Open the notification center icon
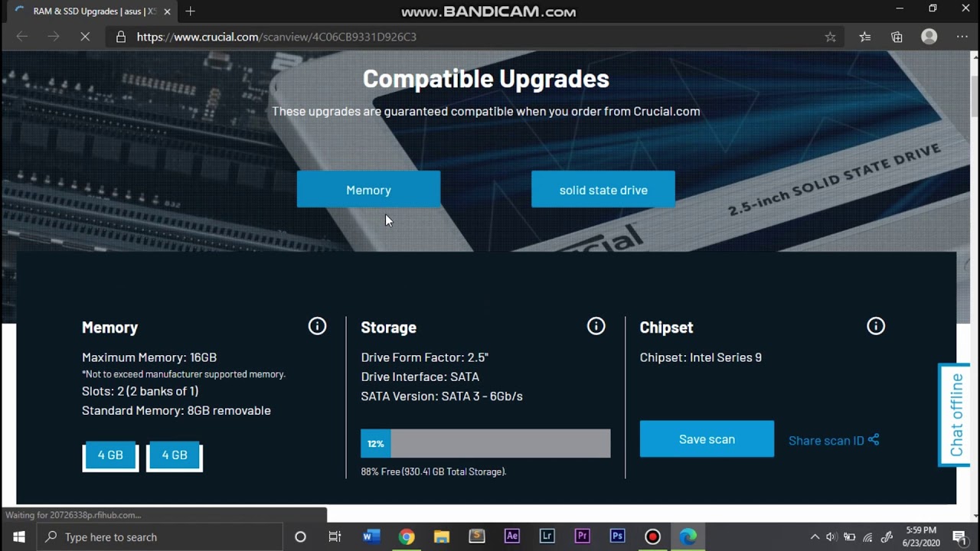Image resolution: width=980 pixels, height=551 pixels. tap(959, 536)
